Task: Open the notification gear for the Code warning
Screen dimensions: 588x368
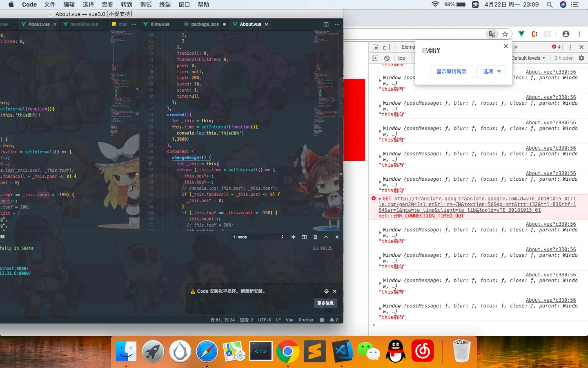Action: [x=326, y=292]
